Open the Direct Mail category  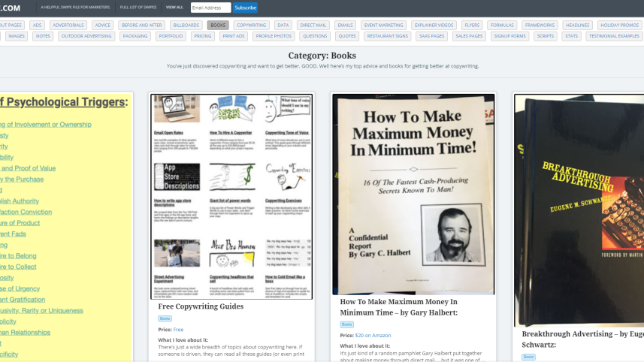click(x=313, y=25)
